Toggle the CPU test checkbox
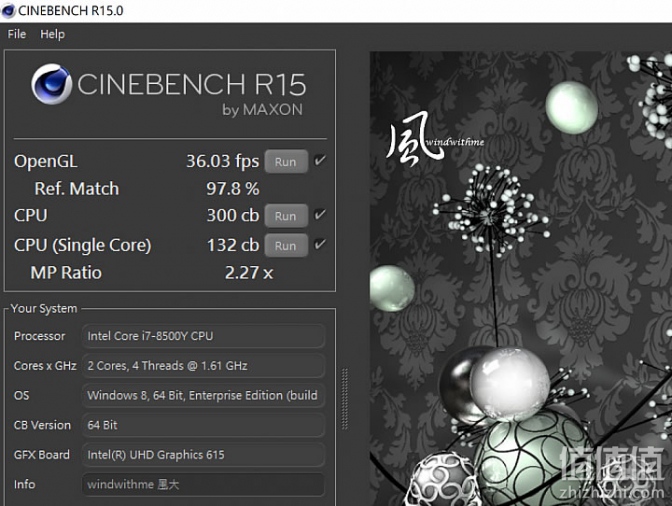This screenshot has width=672, height=506. tap(320, 214)
